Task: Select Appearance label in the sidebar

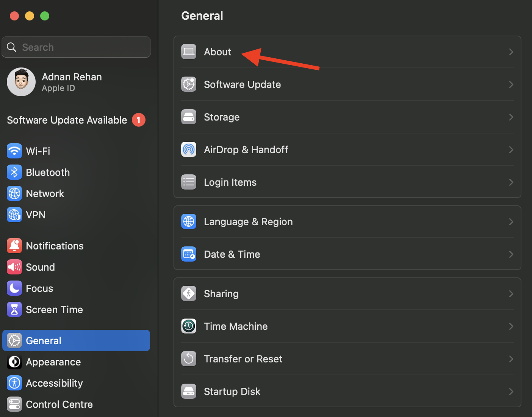Action: [x=53, y=362]
